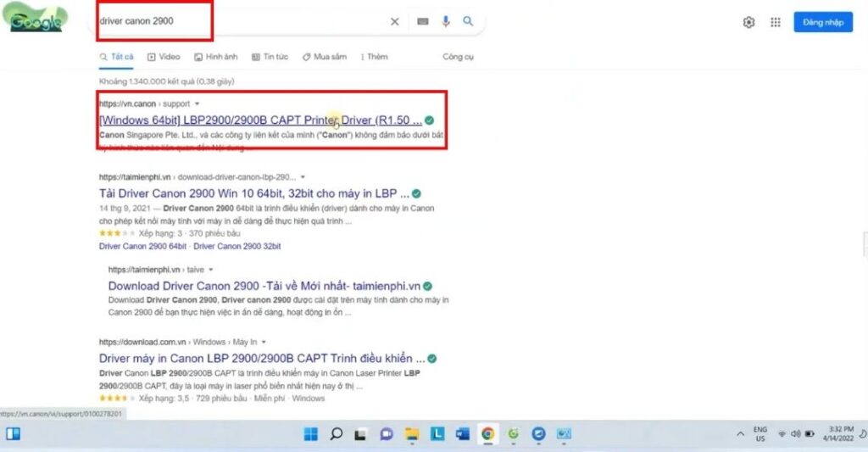Image resolution: width=868 pixels, height=452 pixels.
Task: Click the Đăng nhập sign-in button
Action: [x=822, y=22]
